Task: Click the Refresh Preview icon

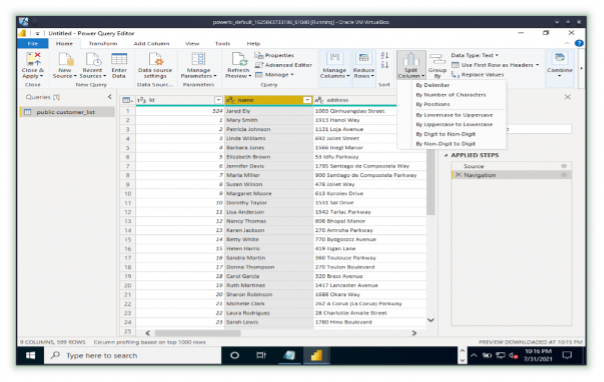Action: point(239,59)
